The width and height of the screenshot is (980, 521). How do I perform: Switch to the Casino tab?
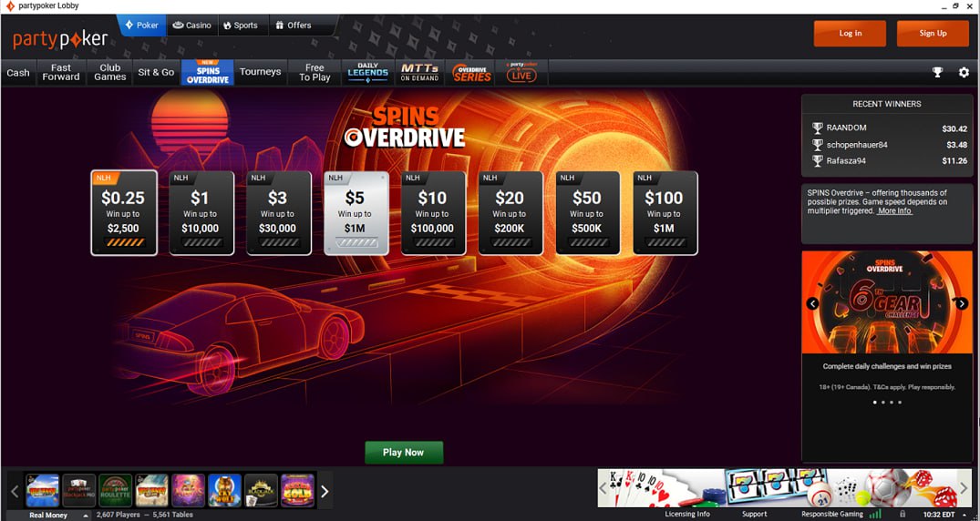[192, 26]
